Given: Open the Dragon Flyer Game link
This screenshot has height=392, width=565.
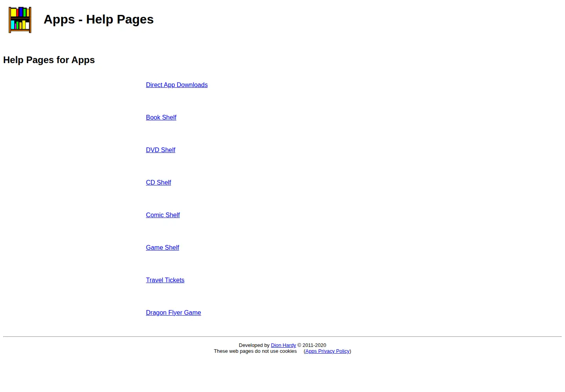Looking at the screenshot, I should 173,313.
